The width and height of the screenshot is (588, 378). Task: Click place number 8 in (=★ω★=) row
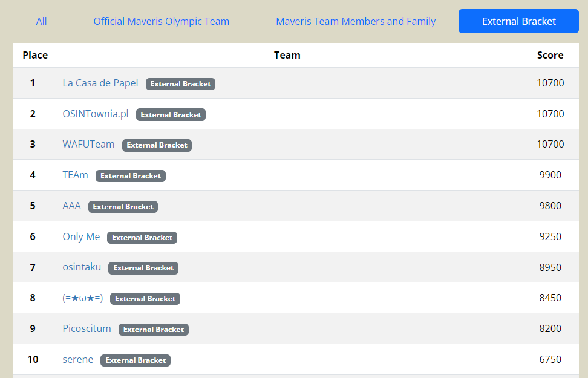(33, 298)
